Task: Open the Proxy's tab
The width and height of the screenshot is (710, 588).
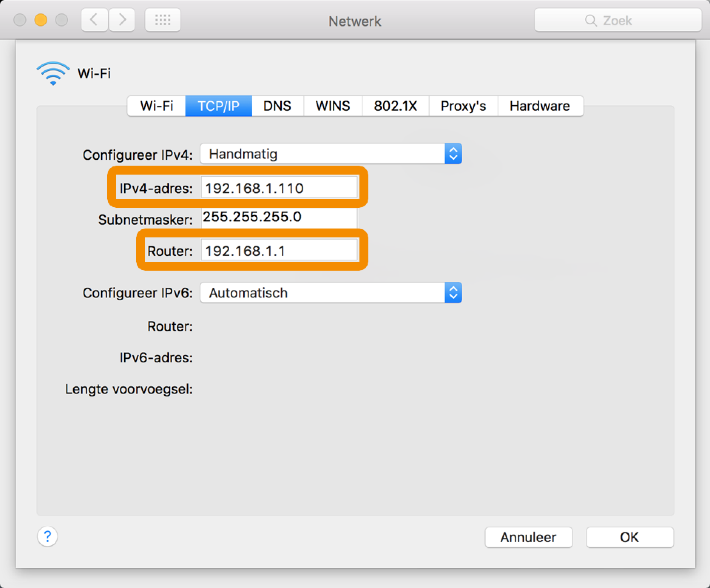Action: point(463,106)
